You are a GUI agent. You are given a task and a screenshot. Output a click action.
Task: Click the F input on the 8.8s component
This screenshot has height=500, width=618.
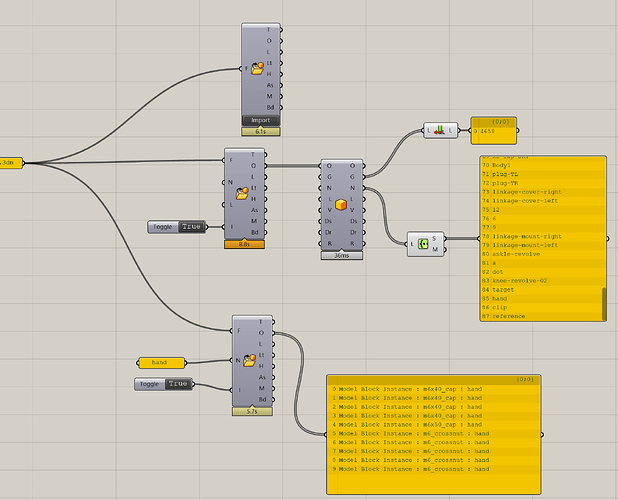pos(231,160)
